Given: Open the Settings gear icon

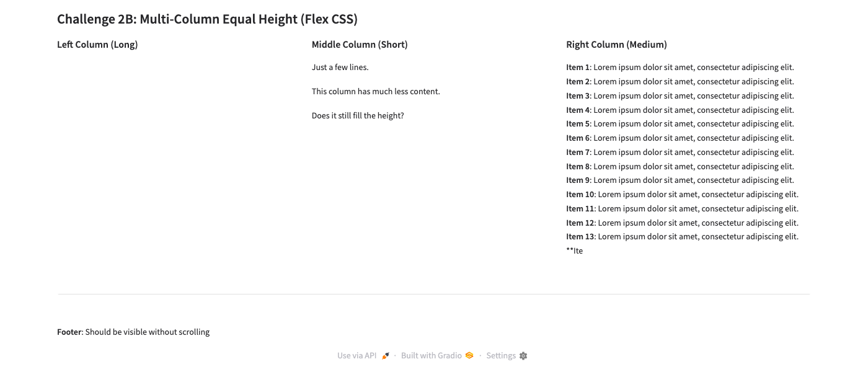Looking at the screenshot, I should tap(523, 356).
